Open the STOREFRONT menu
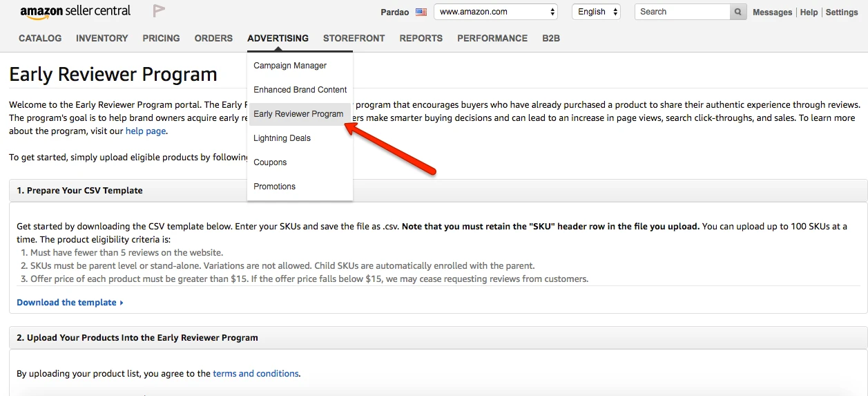868x396 pixels. point(354,38)
